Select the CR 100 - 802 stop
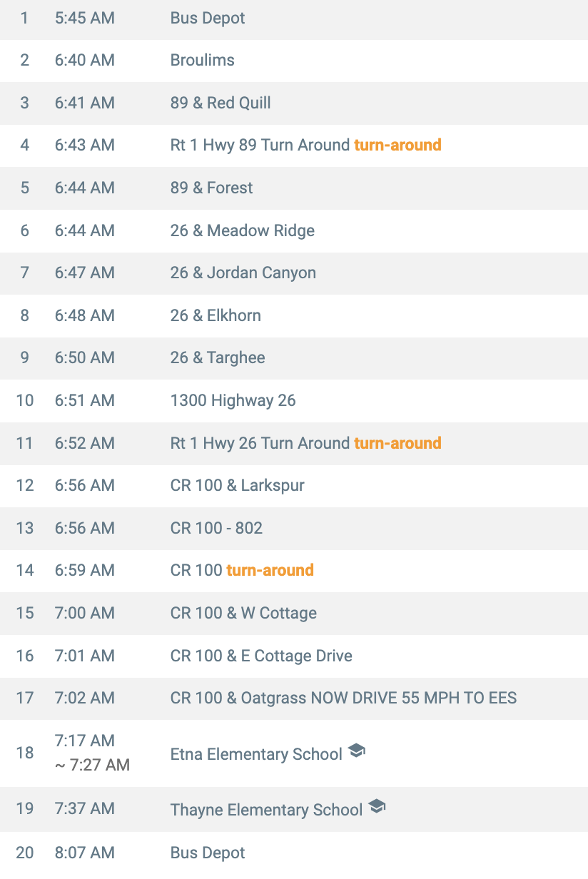588x879 pixels. click(x=216, y=528)
